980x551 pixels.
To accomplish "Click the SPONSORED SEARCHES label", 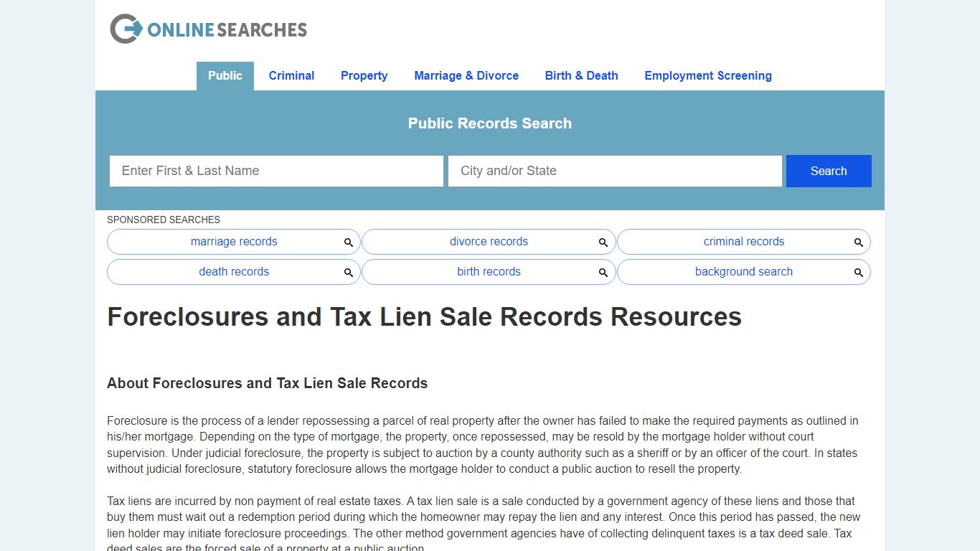I will tap(164, 220).
